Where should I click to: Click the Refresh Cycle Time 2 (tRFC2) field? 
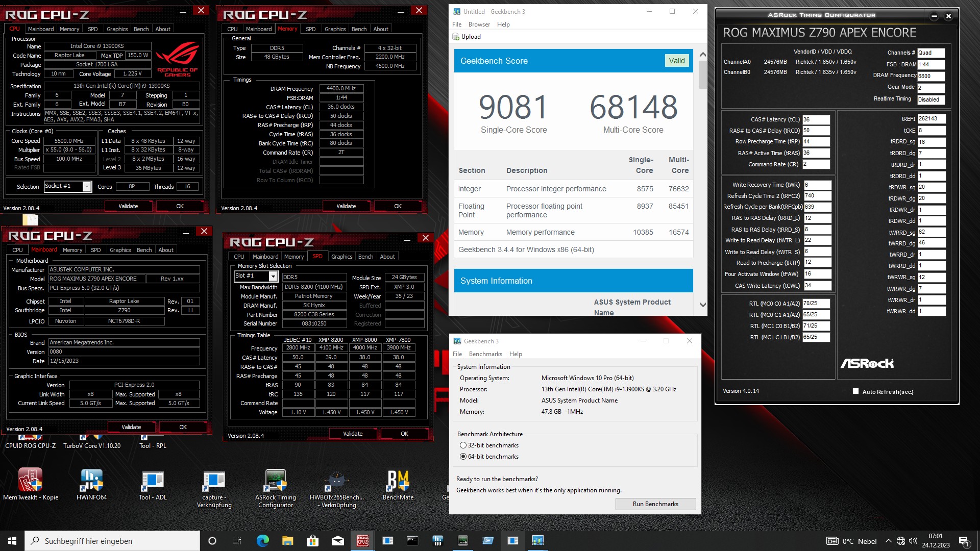818,196
